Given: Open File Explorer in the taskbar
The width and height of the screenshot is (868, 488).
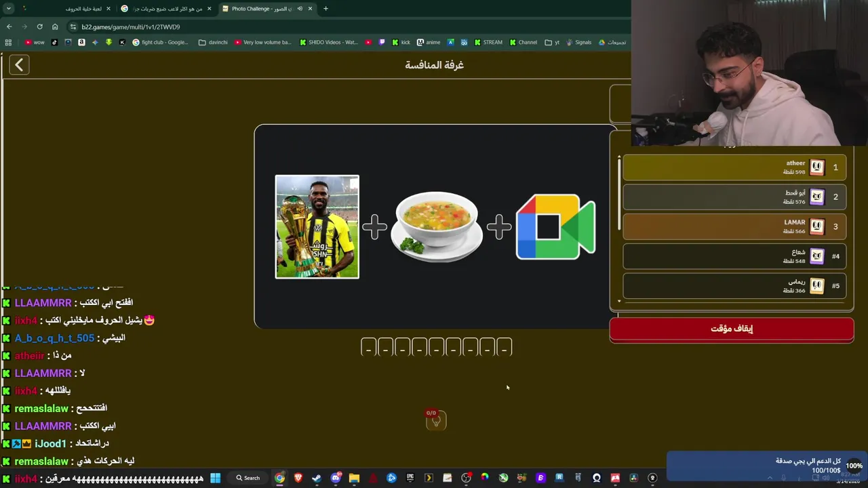Looking at the screenshot, I should (354, 478).
